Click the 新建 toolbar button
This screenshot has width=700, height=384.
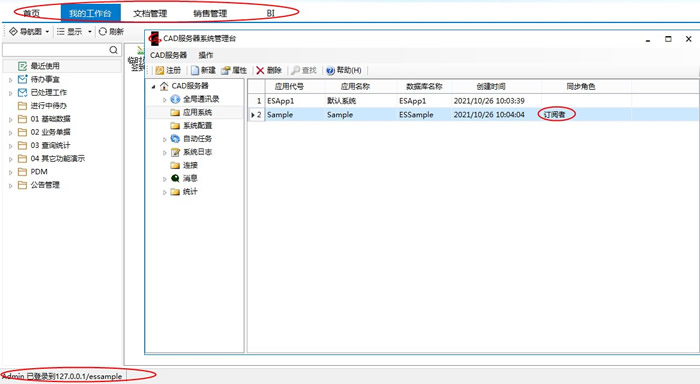(x=203, y=70)
